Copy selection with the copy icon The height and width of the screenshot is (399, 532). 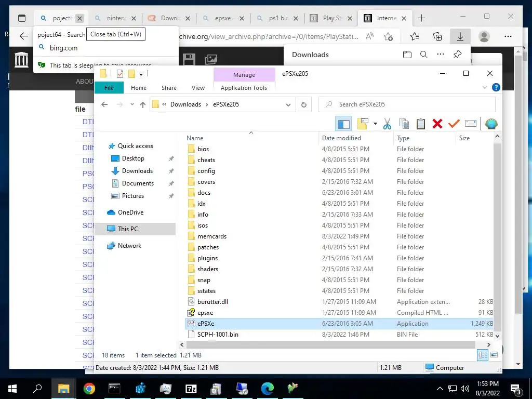pyautogui.click(x=404, y=124)
